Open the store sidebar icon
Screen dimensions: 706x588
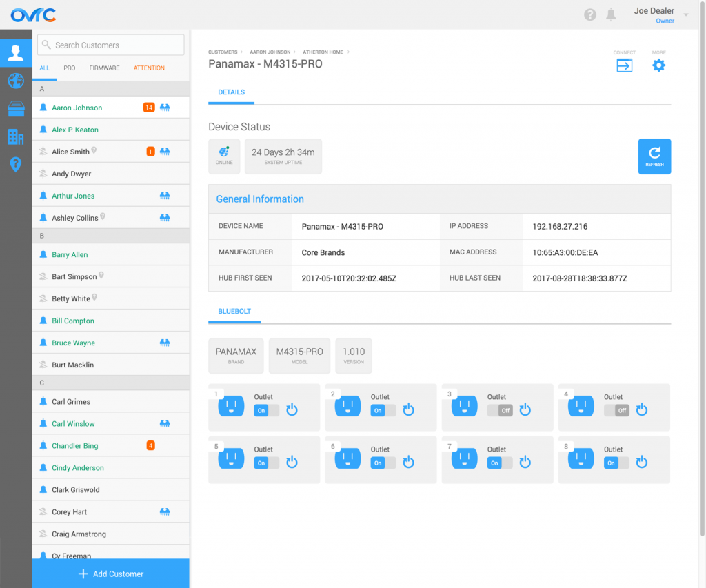[16, 108]
